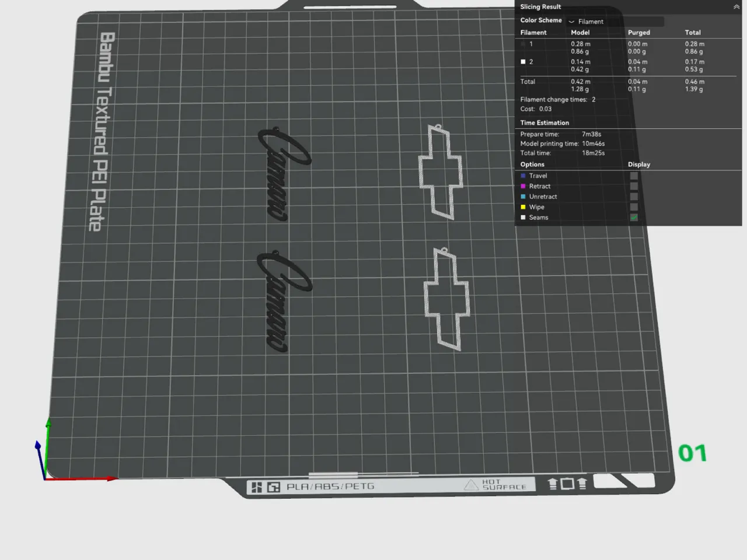Click the 0.14 m model length value

tap(581, 62)
